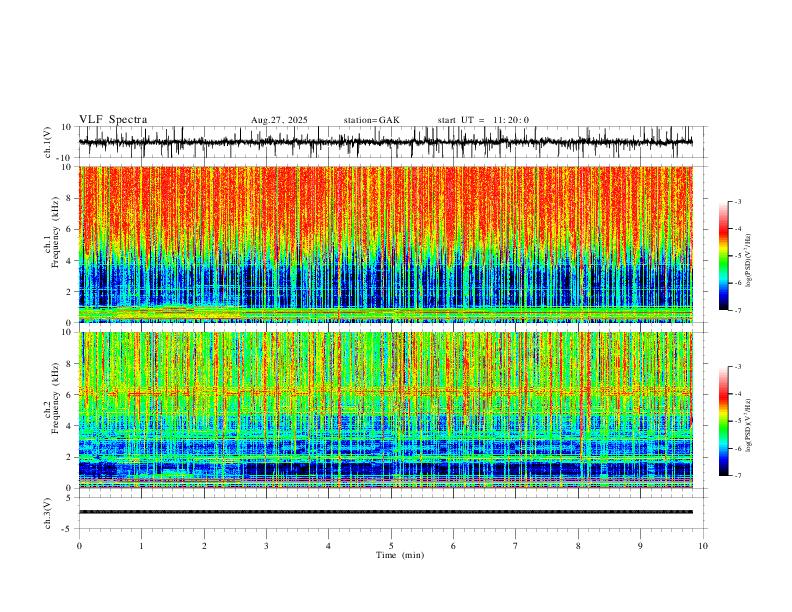Click the 'Time (min)' axis label
The image size is (792, 612).
point(400,555)
